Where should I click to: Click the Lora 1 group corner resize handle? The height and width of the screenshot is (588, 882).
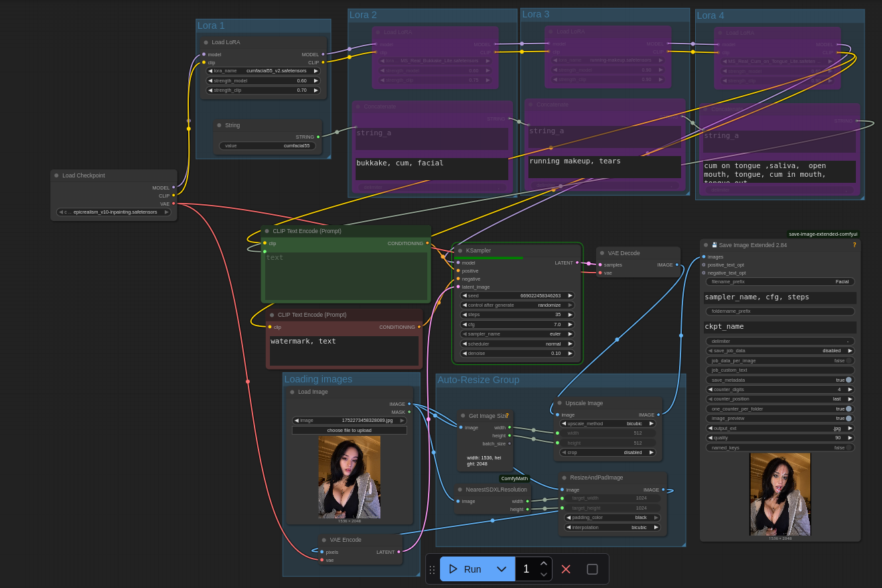327,156
